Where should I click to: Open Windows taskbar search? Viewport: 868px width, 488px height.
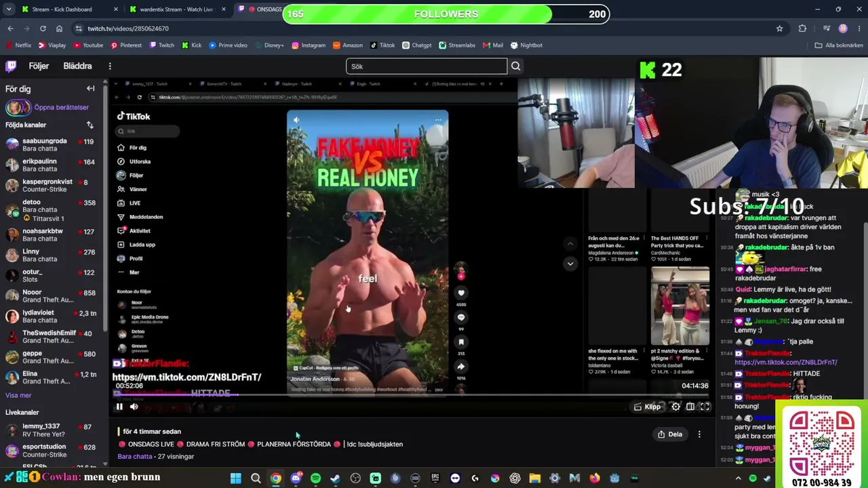(x=256, y=479)
